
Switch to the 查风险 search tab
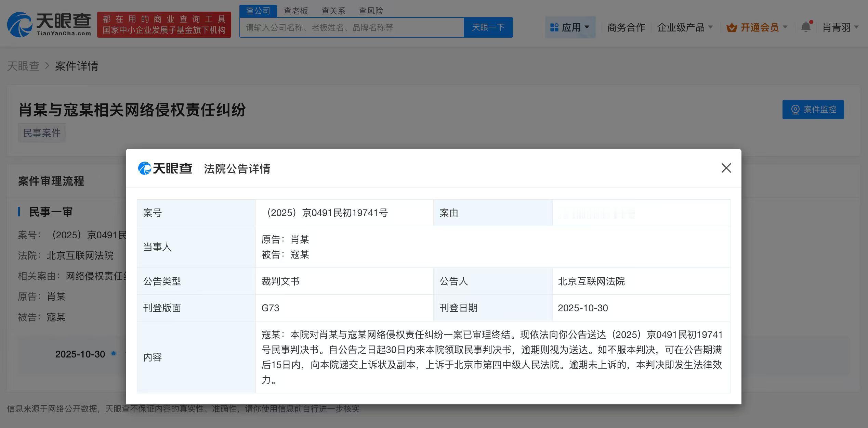(371, 11)
